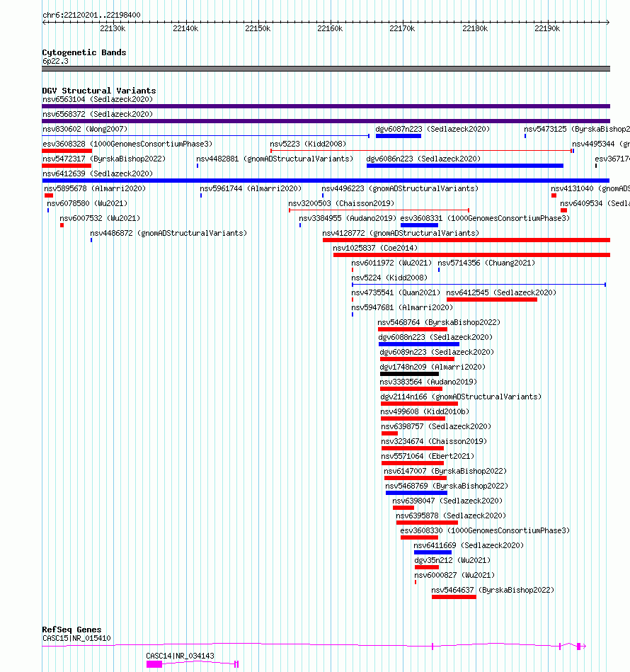Open nsv5472317 (ByrskaBishop2022) label
Image resolution: width=630 pixels, height=672 pixels.
click(104, 159)
